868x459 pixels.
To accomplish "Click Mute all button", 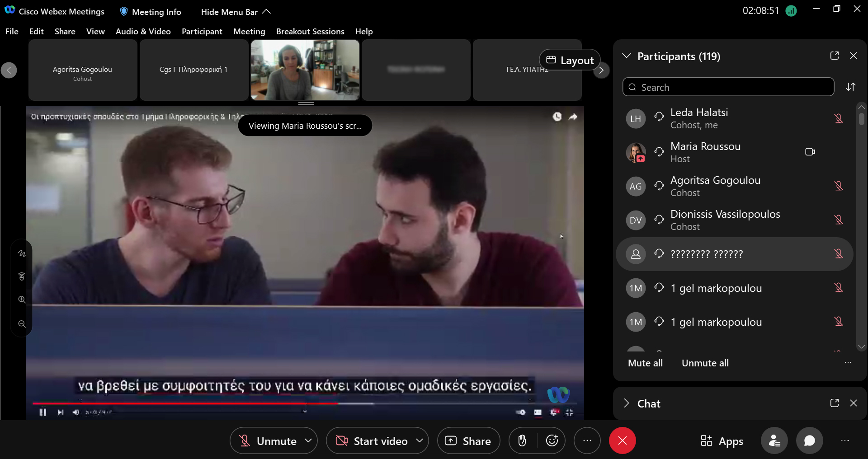I will tap(645, 363).
